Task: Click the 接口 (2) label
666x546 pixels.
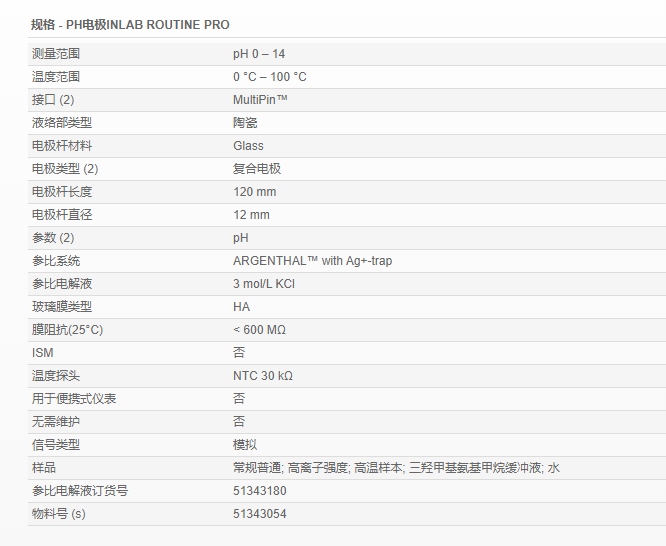Action: (53, 100)
